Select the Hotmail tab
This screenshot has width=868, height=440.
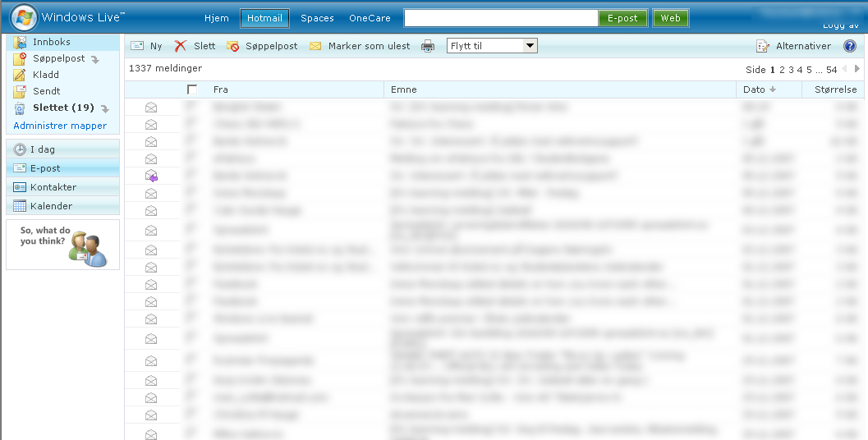pyautogui.click(x=264, y=18)
